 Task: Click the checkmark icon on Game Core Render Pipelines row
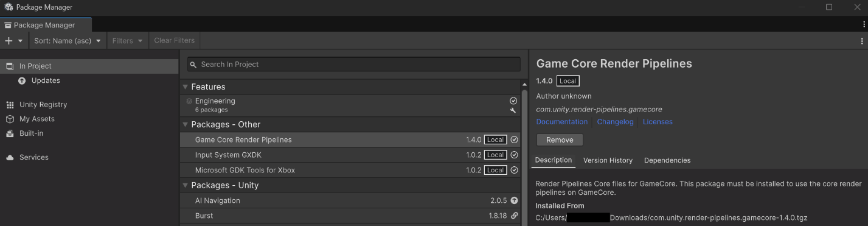[514, 139]
